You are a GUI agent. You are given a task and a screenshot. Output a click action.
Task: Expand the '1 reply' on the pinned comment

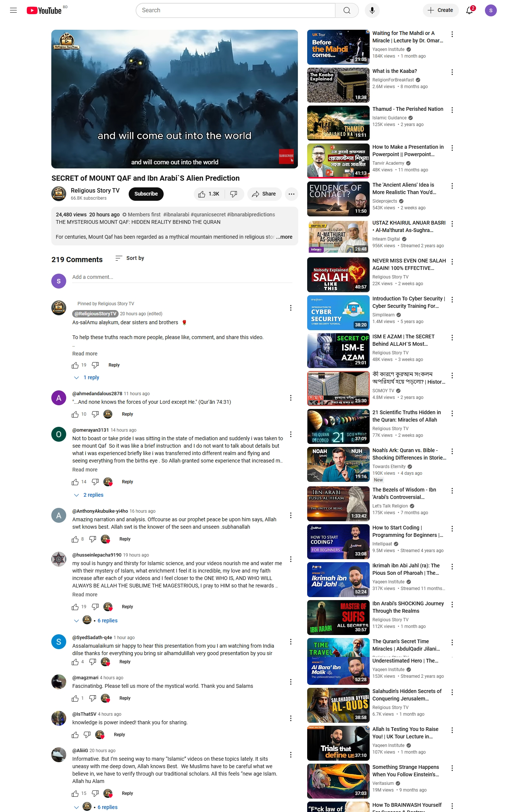click(x=87, y=377)
